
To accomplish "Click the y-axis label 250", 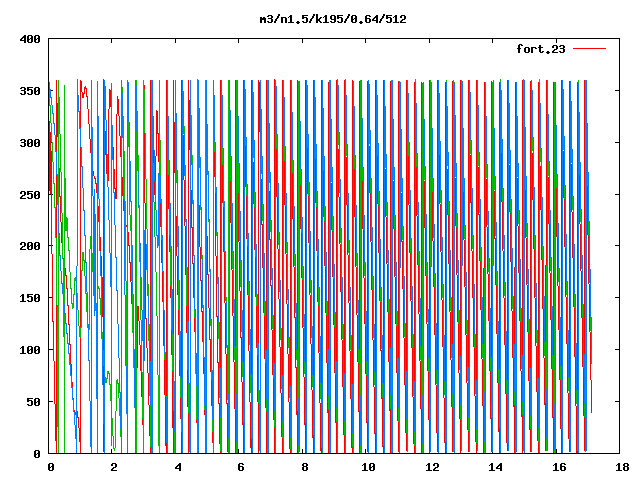I will click(30, 195).
